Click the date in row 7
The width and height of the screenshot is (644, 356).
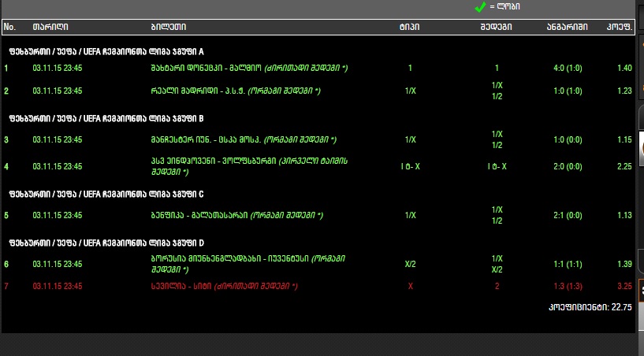[x=58, y=286]
